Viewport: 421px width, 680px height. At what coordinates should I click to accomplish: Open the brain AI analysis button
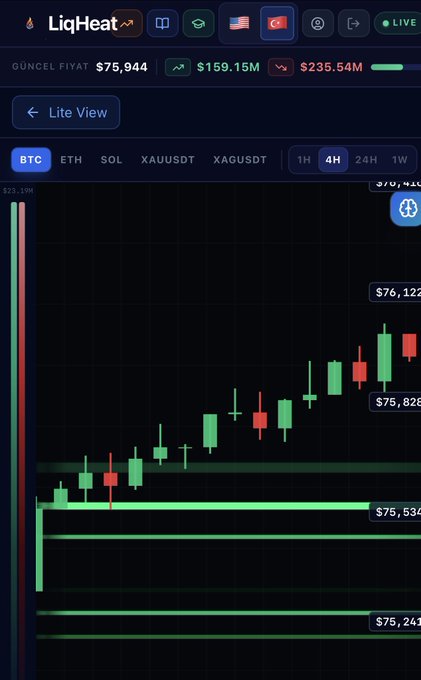point(407,209)
